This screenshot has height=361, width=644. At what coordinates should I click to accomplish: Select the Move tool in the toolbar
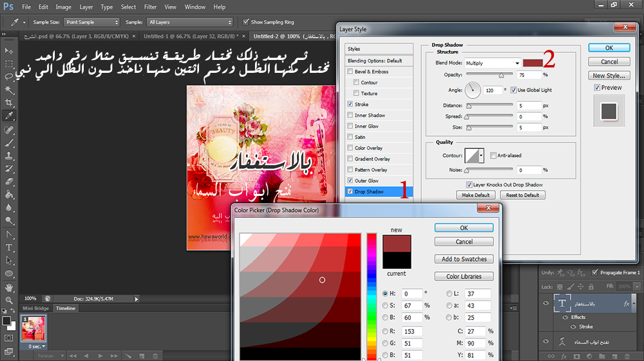click(x=9, y=50)
